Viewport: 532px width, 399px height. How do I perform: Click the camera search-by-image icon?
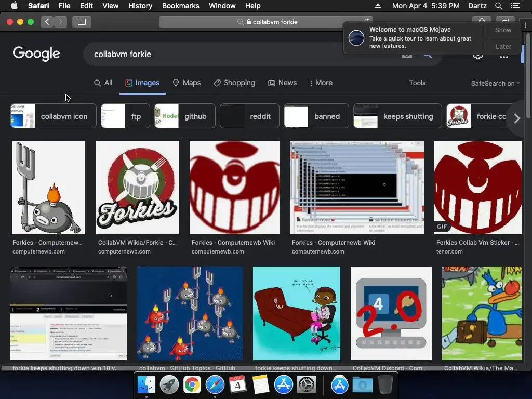(x=407, y=55)
